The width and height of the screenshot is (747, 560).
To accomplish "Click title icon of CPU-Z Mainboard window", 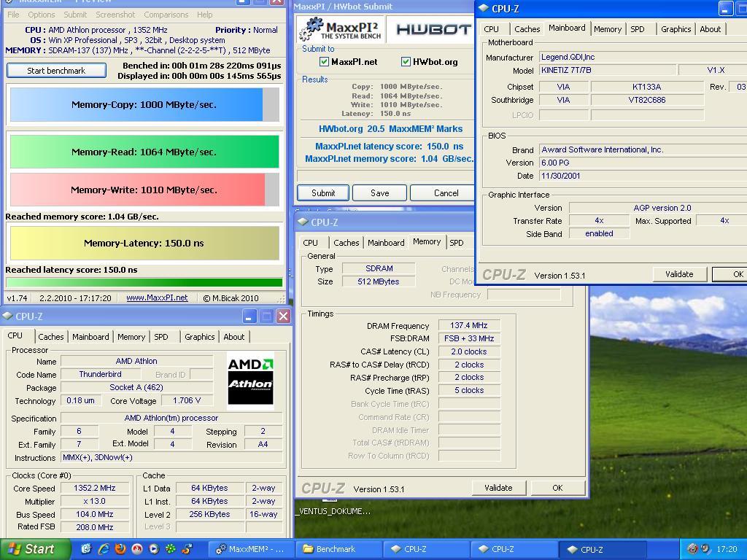I will pyautogui.click(x=483, y=8).
